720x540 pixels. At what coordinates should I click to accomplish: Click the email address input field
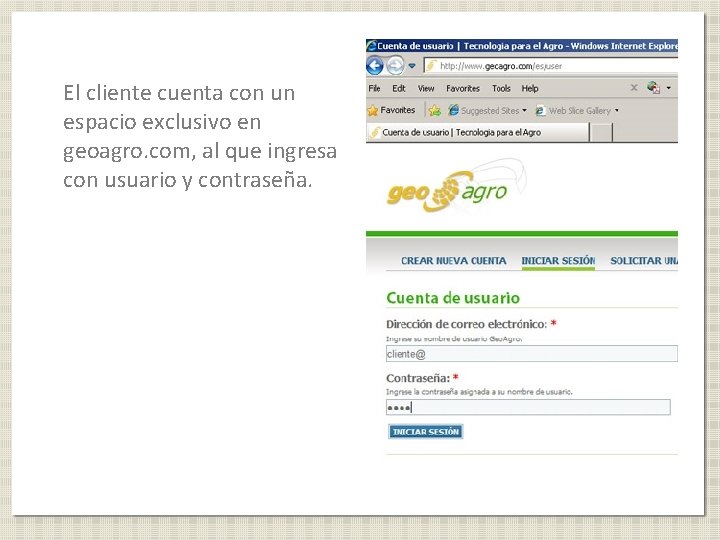pos(532,354)
